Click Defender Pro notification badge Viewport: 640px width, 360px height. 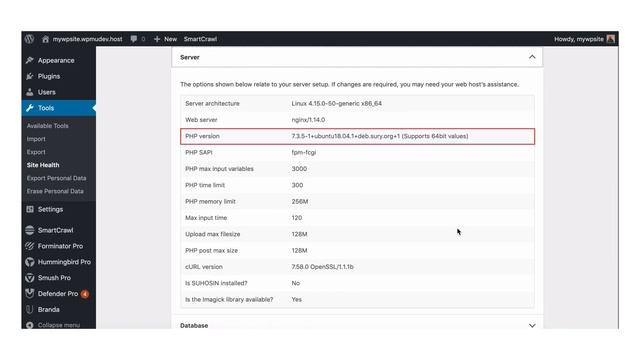[85, 294]
